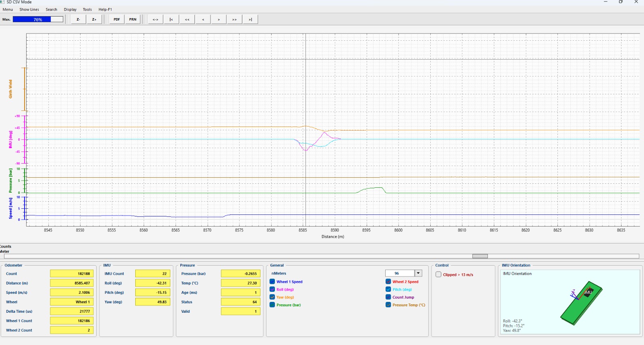Viewport: 644px width, 345px height.
Task: Open the Search menu
Action: (x=52, y=9)
